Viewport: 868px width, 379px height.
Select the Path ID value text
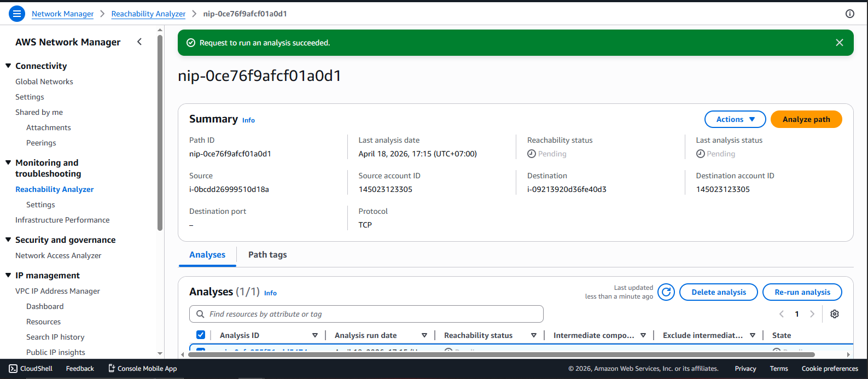point(230,154)
